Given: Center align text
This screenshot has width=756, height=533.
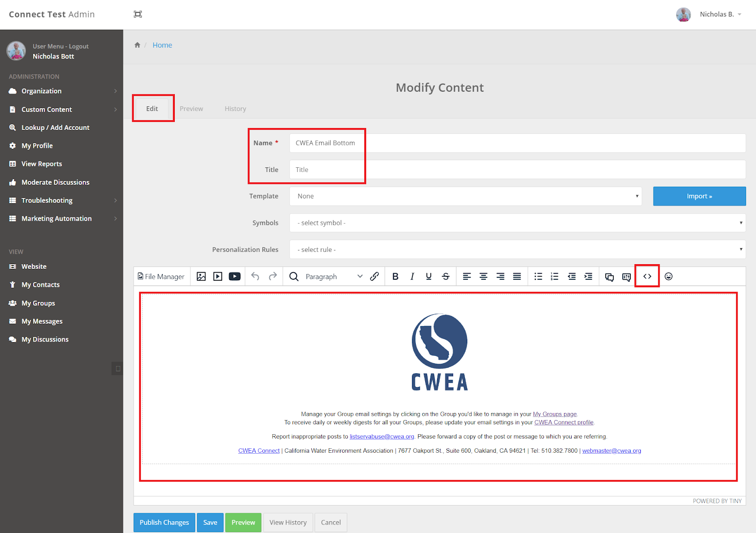Looking at the screenshot, I should (483, 276).
